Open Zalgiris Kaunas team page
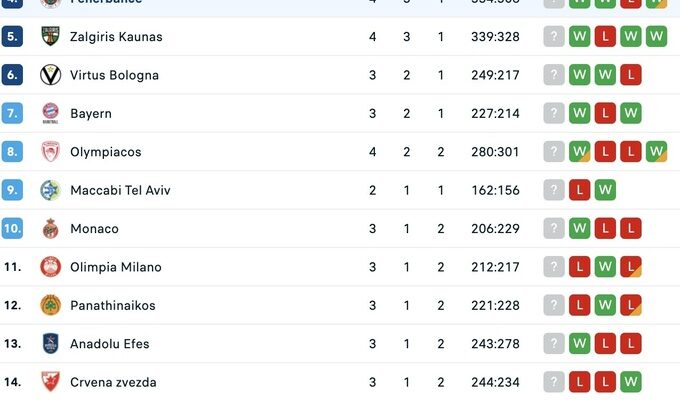 (116, 37)
